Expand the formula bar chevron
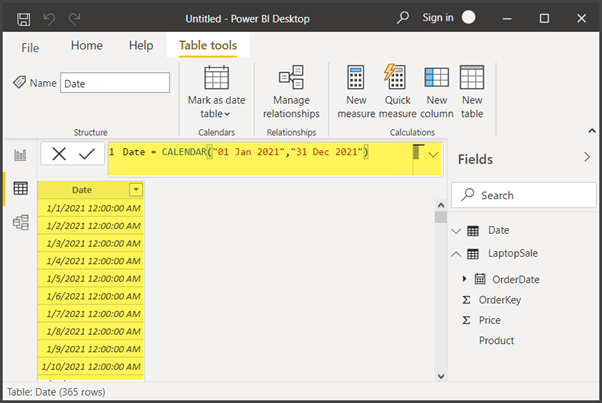 point(433,155)
